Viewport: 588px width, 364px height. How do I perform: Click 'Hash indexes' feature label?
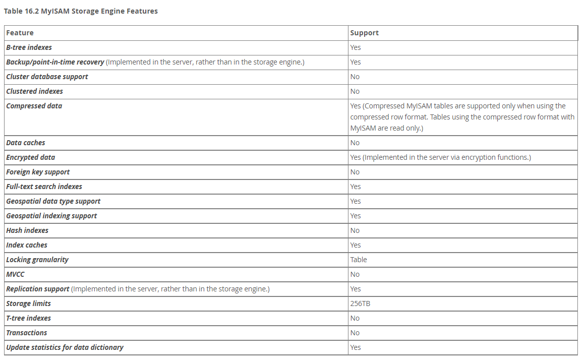pyautogui.click(x=27, y=230)
